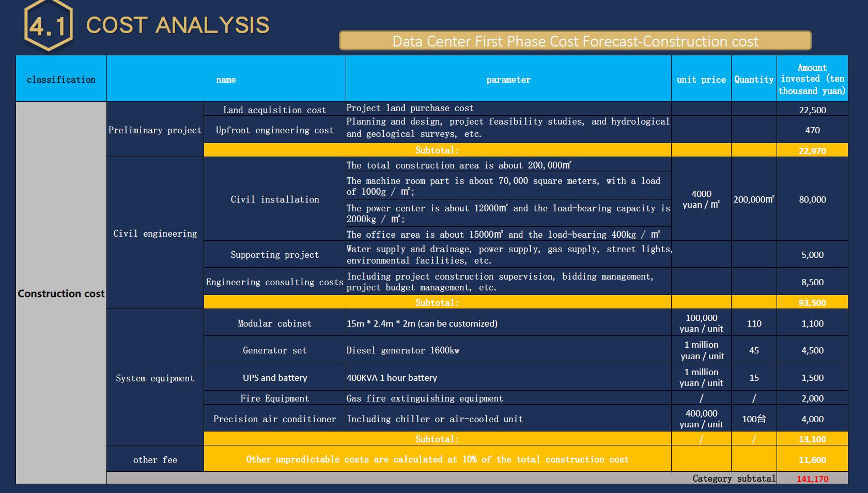Select the Modular cabinet row name

point(274,323)
